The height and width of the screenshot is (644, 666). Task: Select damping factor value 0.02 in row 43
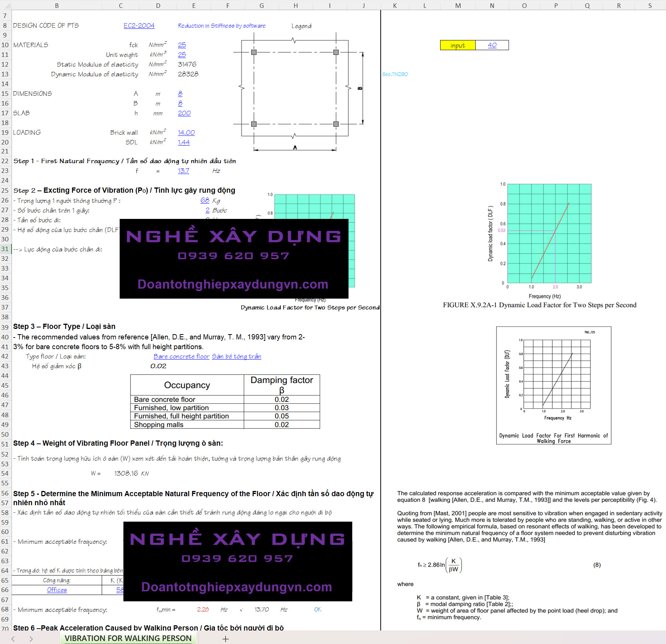click(158, 366)
